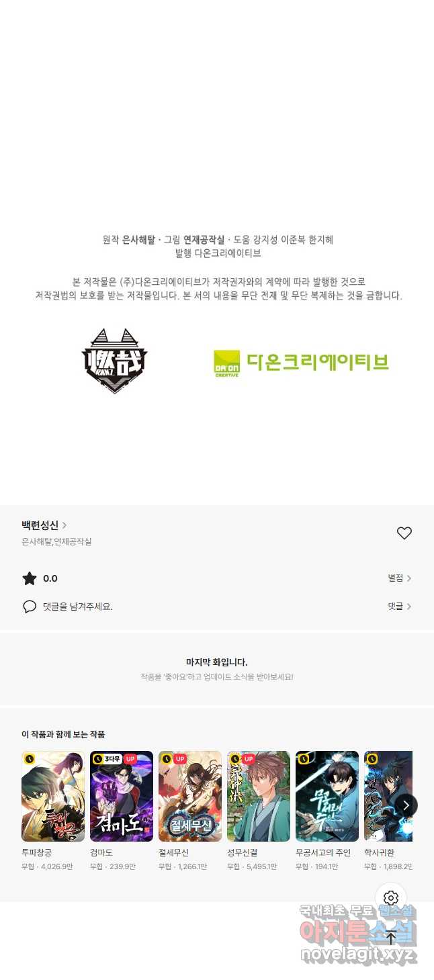Image resolution: width=434 pixels, height=980 pixels.
Task: Click the 은사해탈,연재공작실 author text
Action: [56, 541]
